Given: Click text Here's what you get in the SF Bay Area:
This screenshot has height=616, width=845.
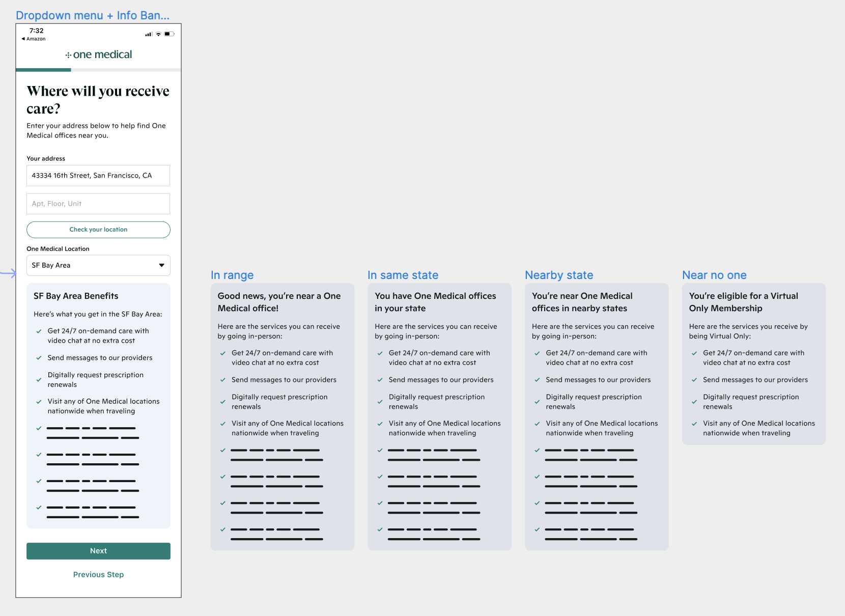Looking at the screenshot, I should [x=98, y=314].
